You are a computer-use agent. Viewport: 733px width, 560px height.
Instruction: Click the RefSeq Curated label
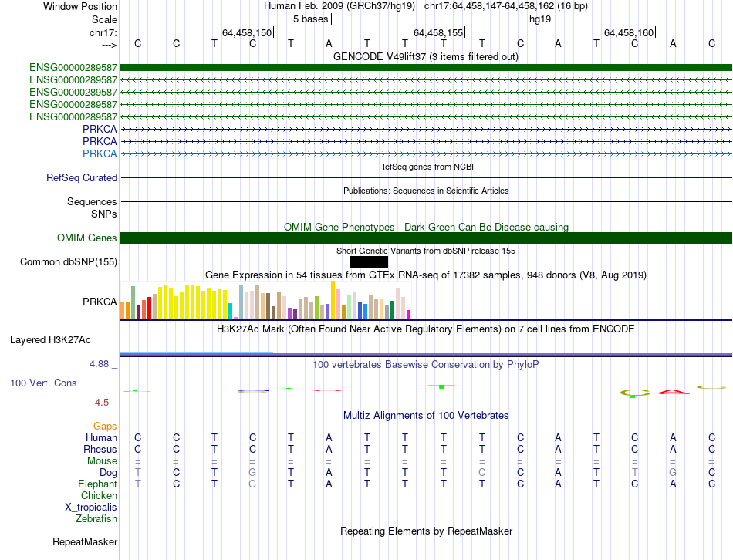82,178
